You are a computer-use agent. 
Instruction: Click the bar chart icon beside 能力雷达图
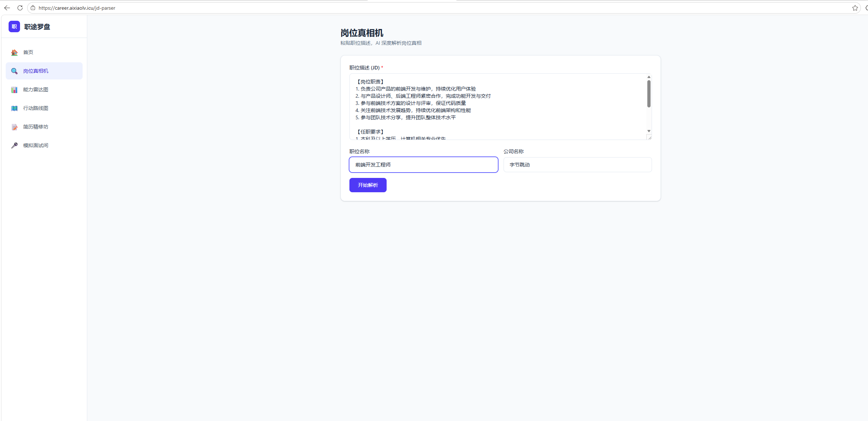click(14, 90)
